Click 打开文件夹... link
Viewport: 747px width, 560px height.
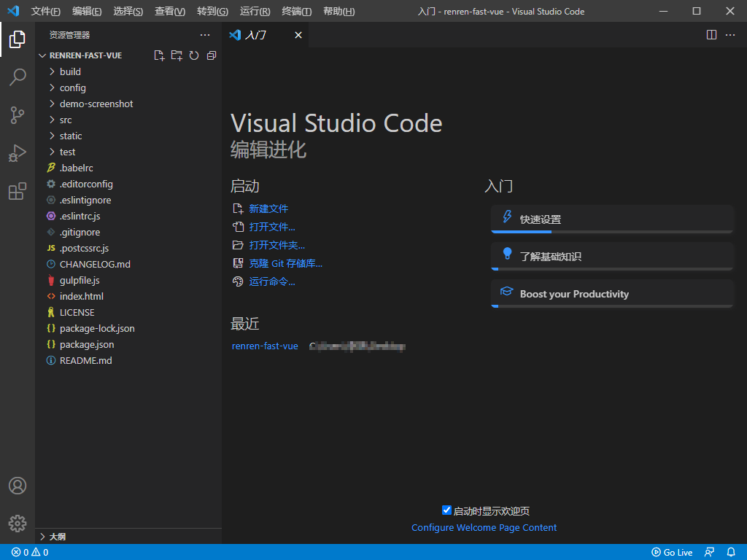pyautogui.click(x=276, y=245)
